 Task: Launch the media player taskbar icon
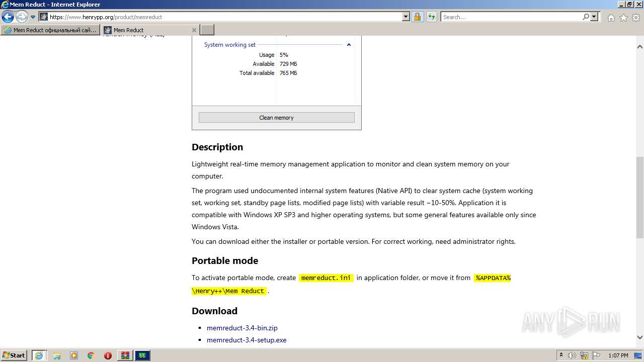(x=74, y=355)
